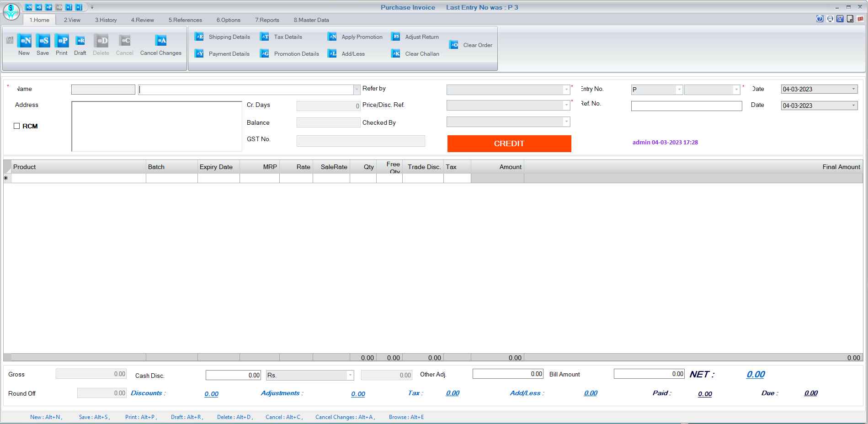Viewport: 868px width, 424px height.
Task: Click the Cancel Changes button
Action: pyautogui.click(x=160, y=44)
